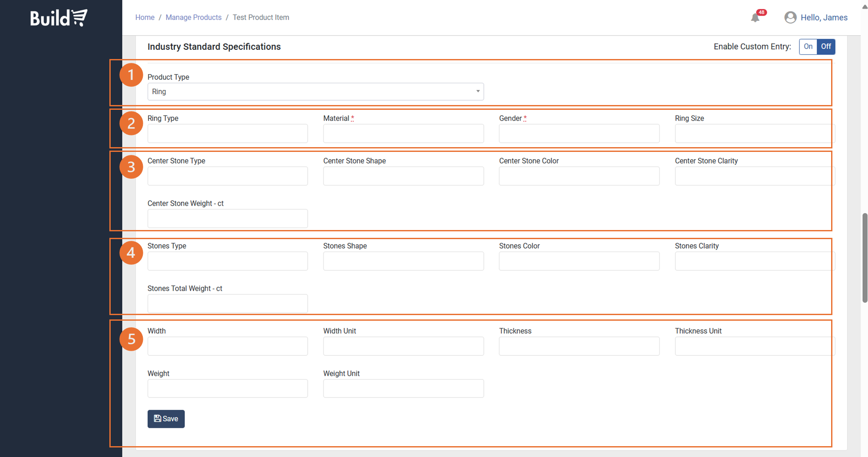Screen dimensions: 868x457
Task: Set Custom Entry toggle to Off
Action: pos(825,46)
